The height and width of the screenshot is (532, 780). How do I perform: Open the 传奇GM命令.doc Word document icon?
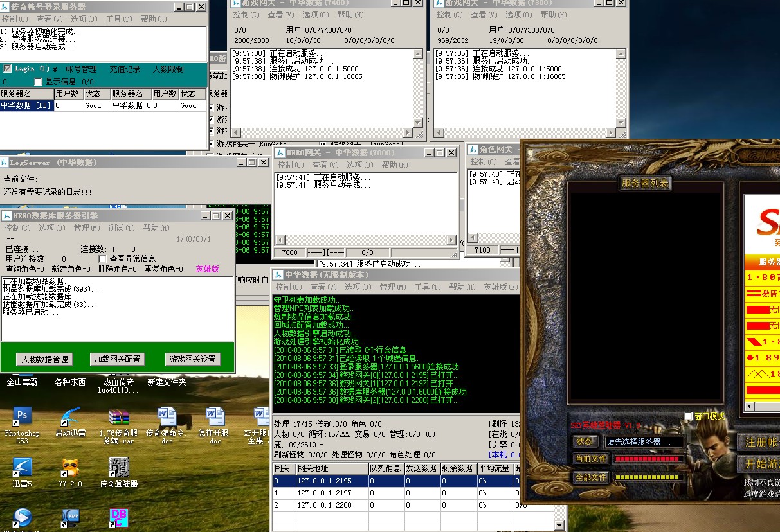pyautogui.click(x=167, y=416)
